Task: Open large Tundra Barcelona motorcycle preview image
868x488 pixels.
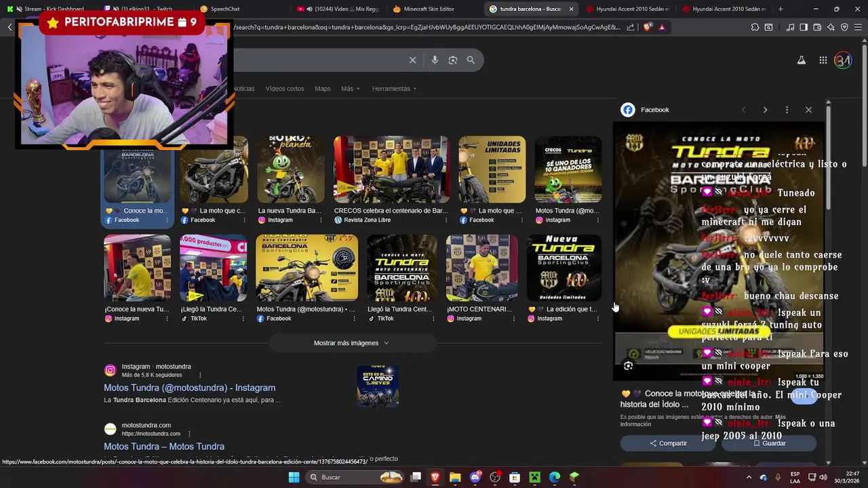Action: coord(719,251)
